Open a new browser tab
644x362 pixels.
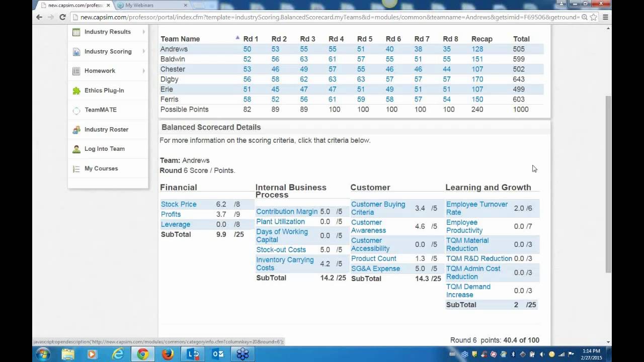pos(199,5)
